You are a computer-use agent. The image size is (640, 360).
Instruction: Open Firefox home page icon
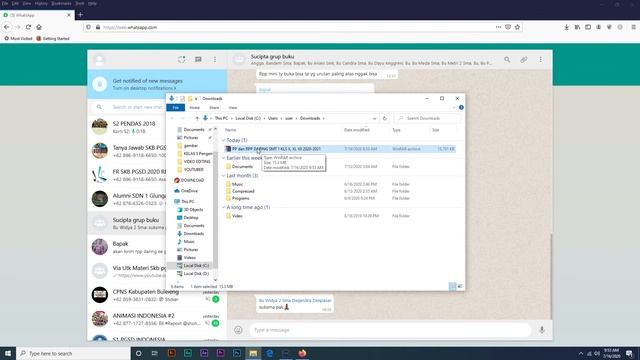pyautogui.click(x=39, y=27)
